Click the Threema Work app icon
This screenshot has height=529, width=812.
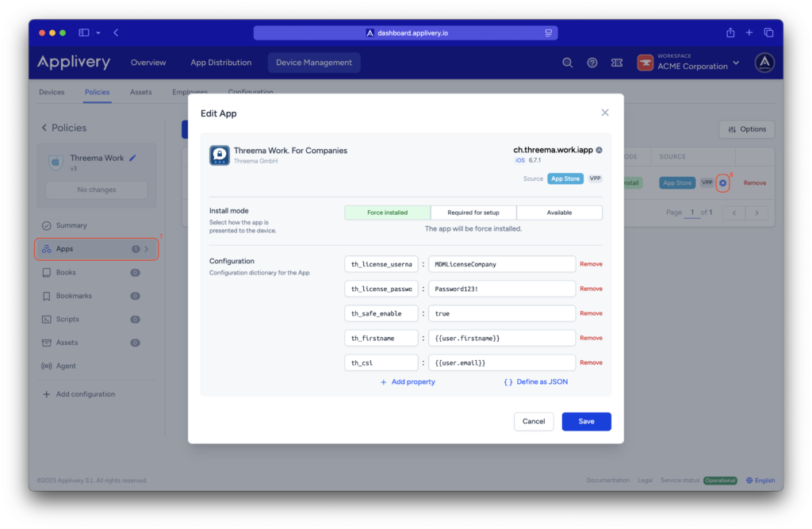coord(219,155)
